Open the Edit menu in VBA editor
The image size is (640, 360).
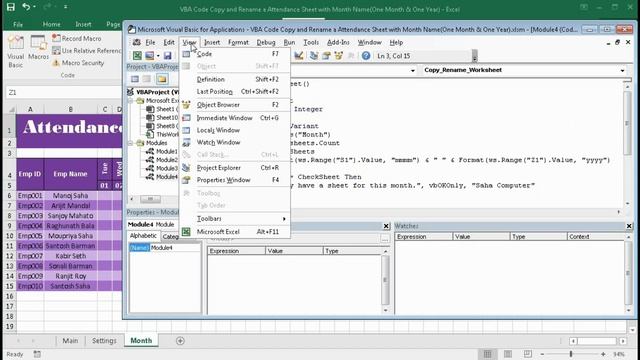169,42
